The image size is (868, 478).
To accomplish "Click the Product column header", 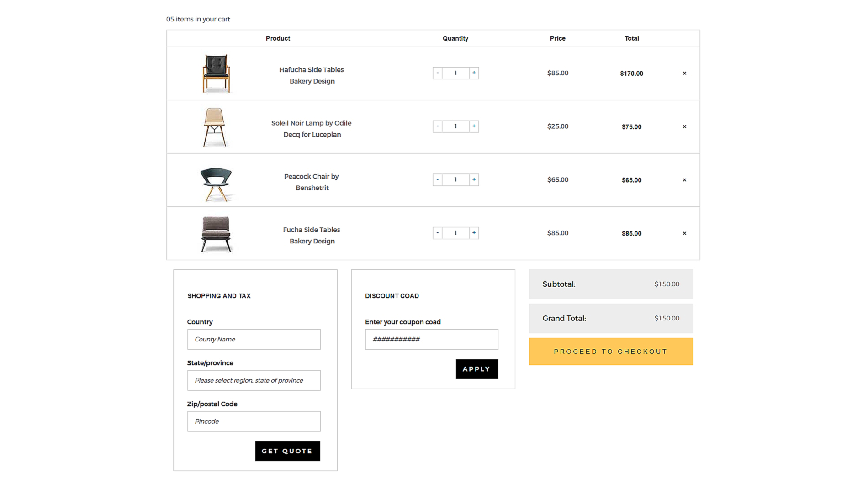I will tap(278, 38).
